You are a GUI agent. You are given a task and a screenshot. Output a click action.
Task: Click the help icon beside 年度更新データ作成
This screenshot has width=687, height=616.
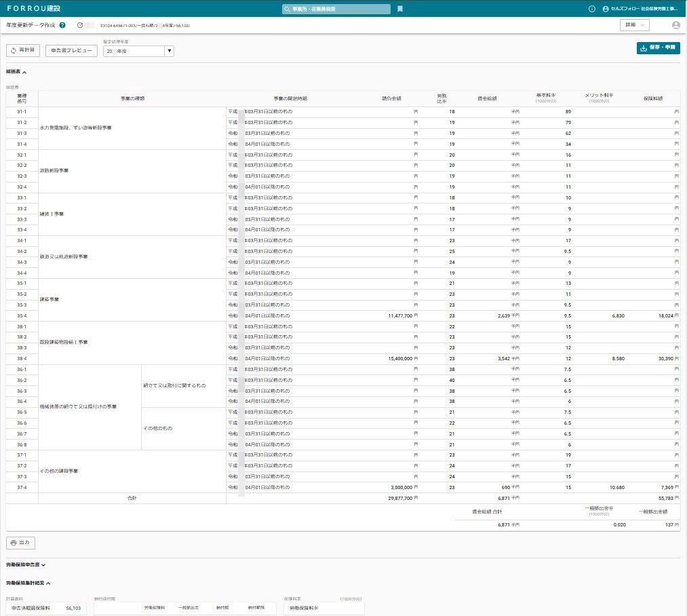(62, 25)
